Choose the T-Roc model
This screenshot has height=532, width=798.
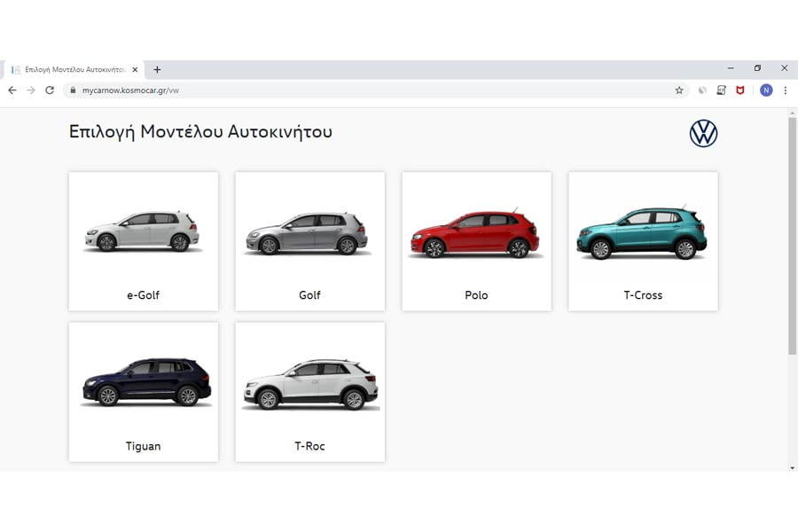pos(309,391)
